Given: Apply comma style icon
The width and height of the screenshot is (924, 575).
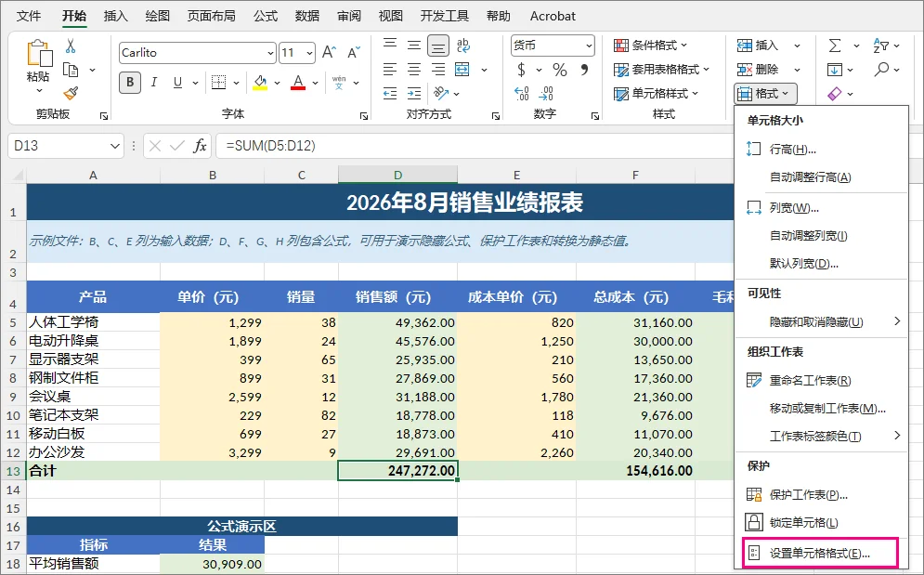Looking at the screenshot, I should [584, 70].
